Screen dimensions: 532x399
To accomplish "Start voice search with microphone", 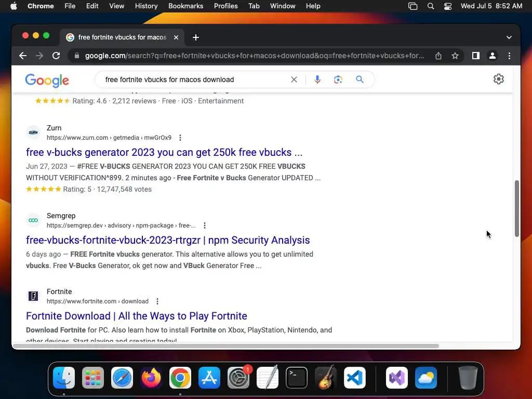I will pos(317,79).
